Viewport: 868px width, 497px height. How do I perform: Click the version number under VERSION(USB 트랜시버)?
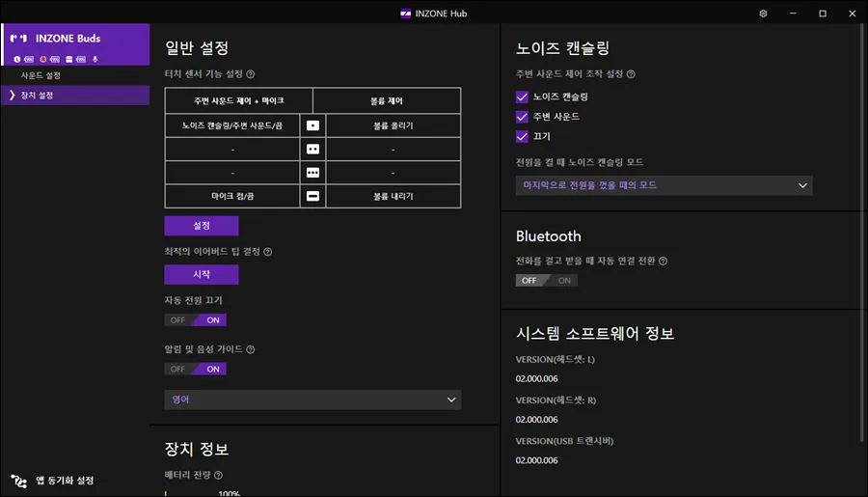pyautogui.click(x=536, y=460)
